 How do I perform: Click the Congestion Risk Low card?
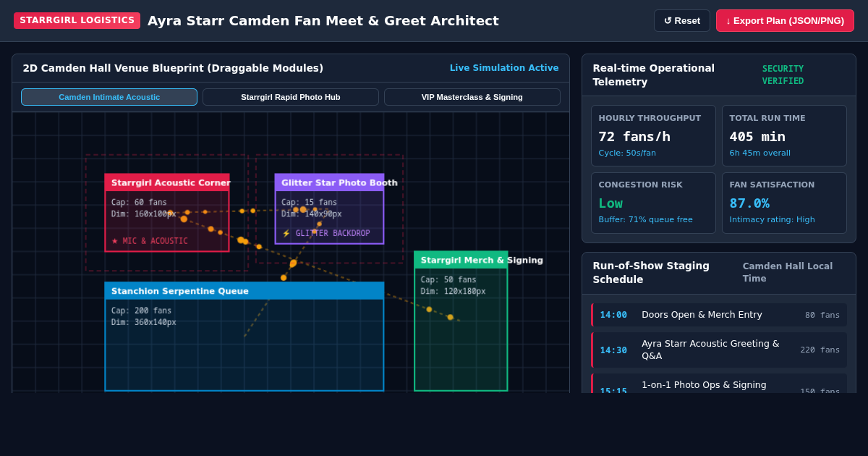coord(653,203)
